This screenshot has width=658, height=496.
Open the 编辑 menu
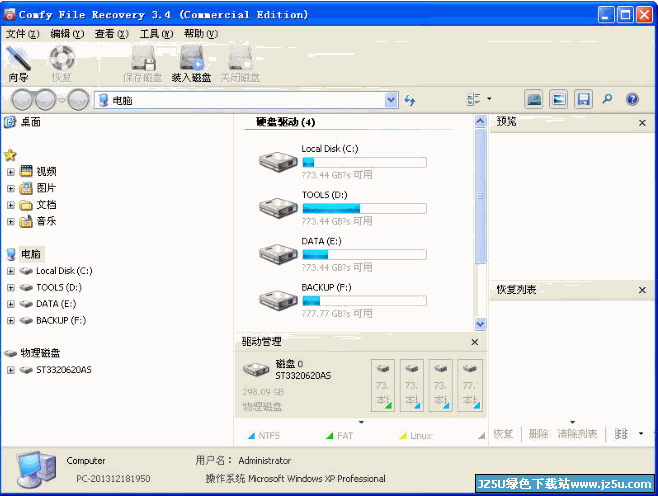coord(67,34)
